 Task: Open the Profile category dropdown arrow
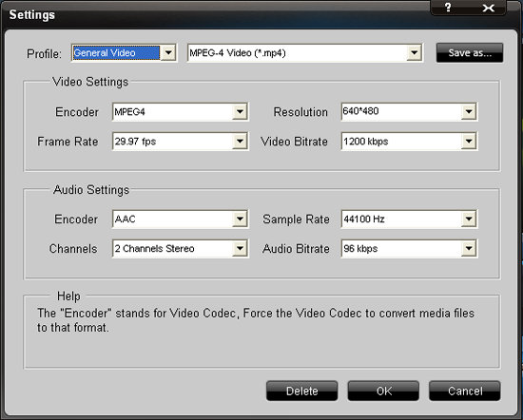[168, 52]
